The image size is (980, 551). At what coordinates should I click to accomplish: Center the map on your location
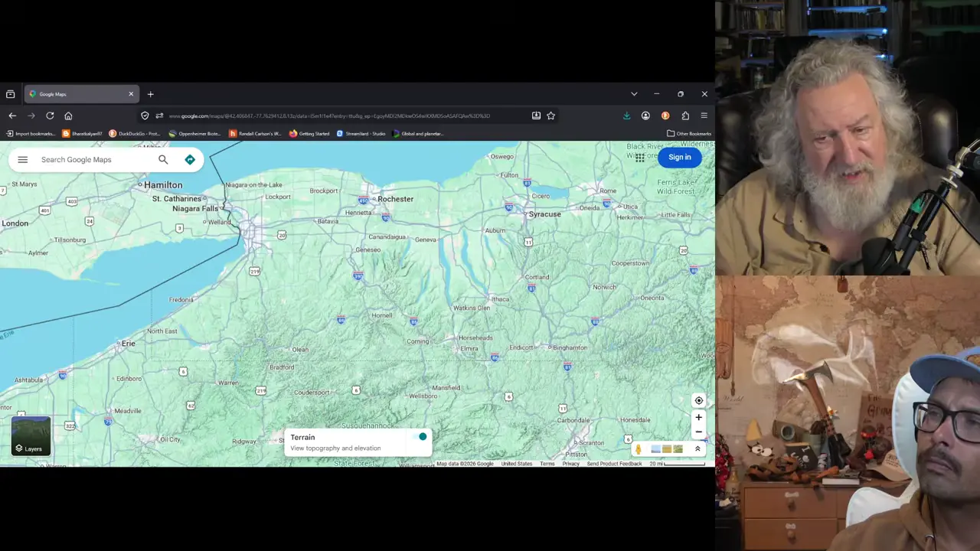tap(698, 400)
